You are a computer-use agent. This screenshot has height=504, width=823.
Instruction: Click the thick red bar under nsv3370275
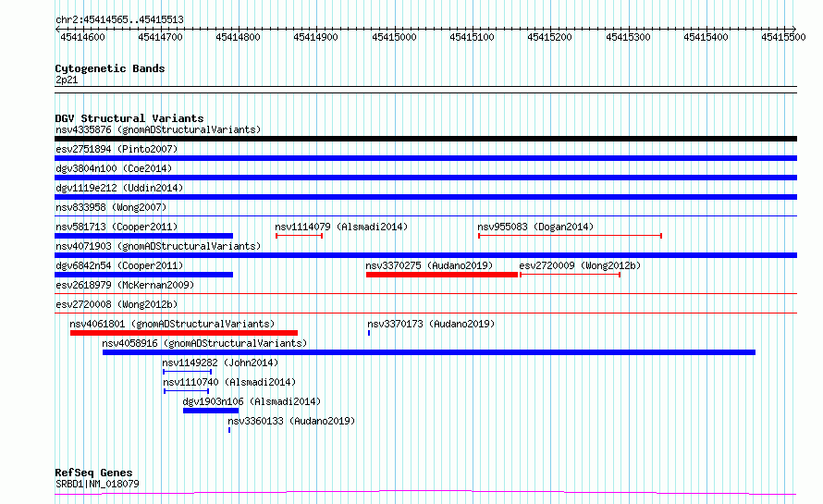(442, 275)
